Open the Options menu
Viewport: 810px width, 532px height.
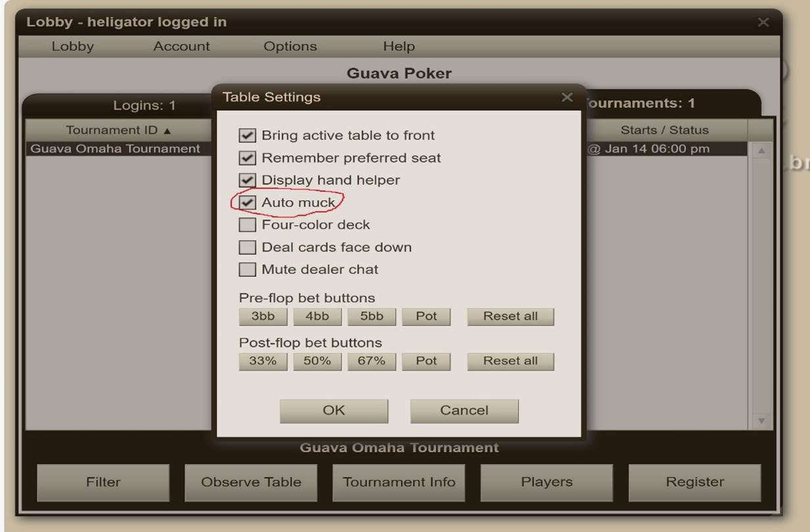click(290, 46)
